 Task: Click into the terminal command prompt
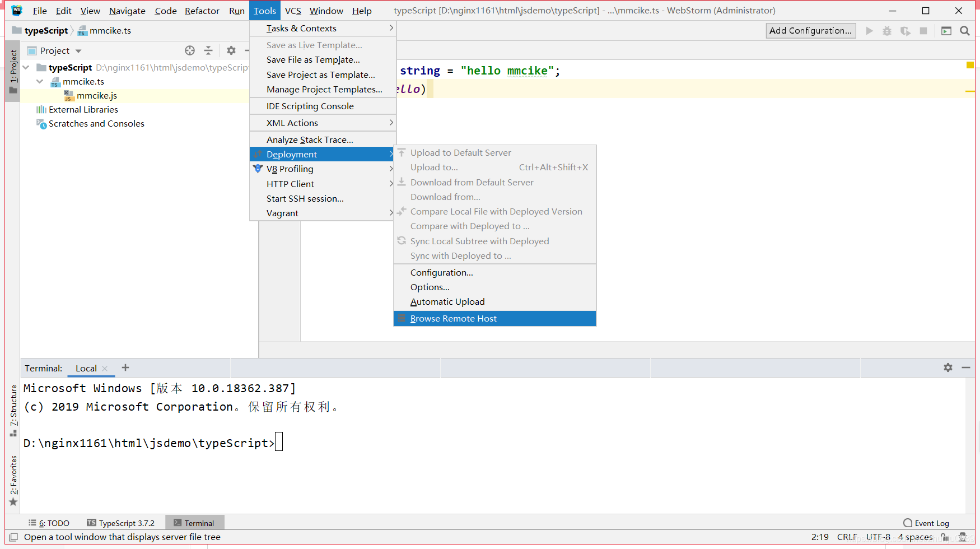[x=279, y=442]
